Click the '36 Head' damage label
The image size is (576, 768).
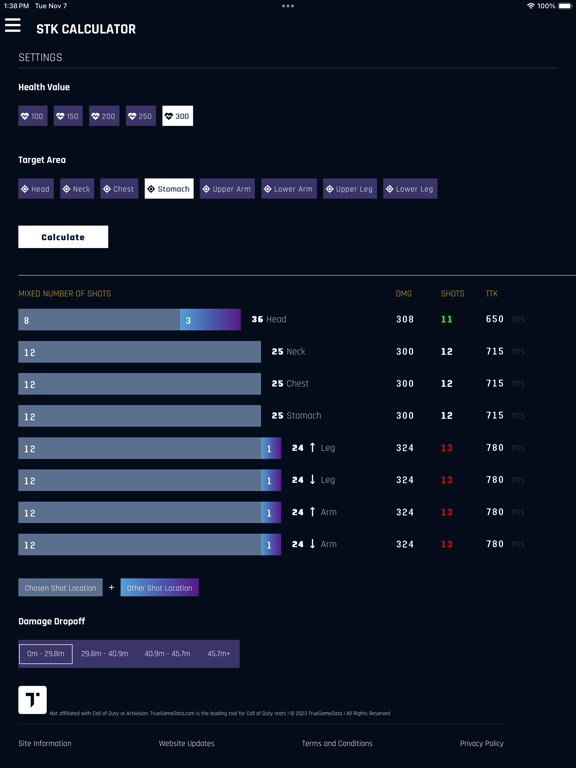pos(269,319)
